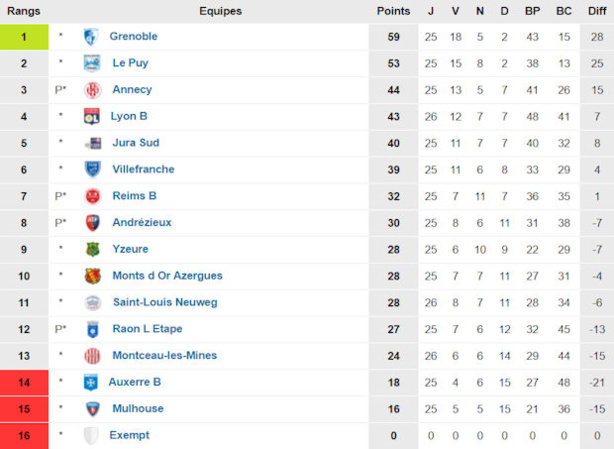Click the Le Puy club crest
The image size is (614, 449).
point(92,63)
